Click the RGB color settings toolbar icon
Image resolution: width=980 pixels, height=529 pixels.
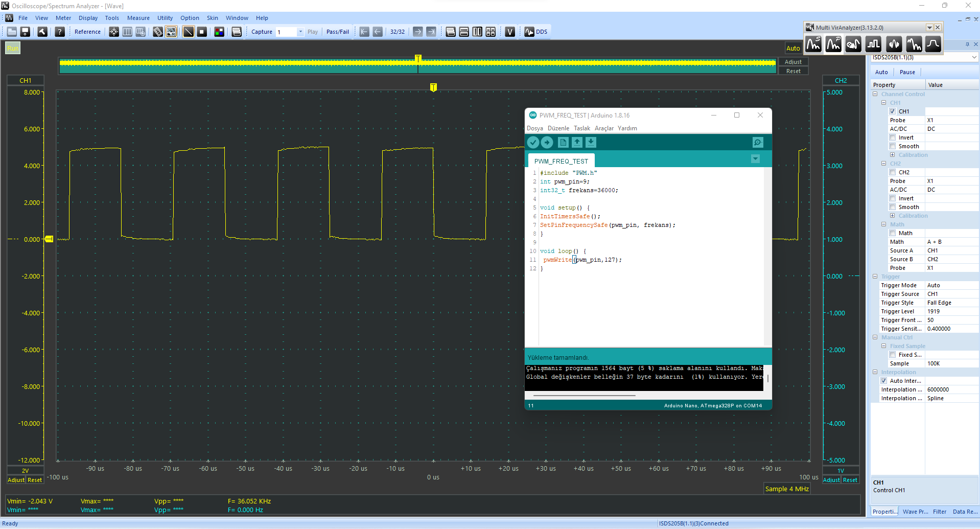tap(219, 32)
